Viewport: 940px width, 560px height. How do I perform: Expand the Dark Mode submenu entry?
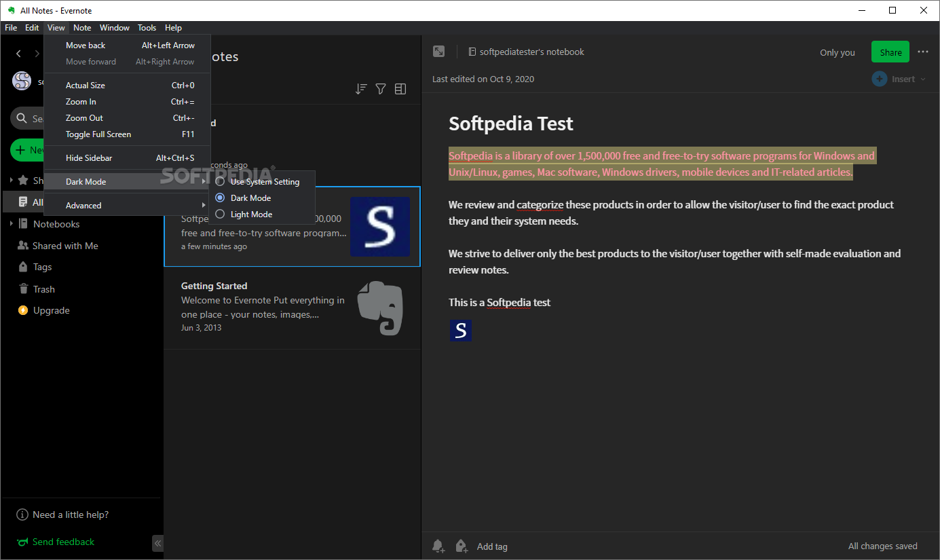tap(127, 182)
